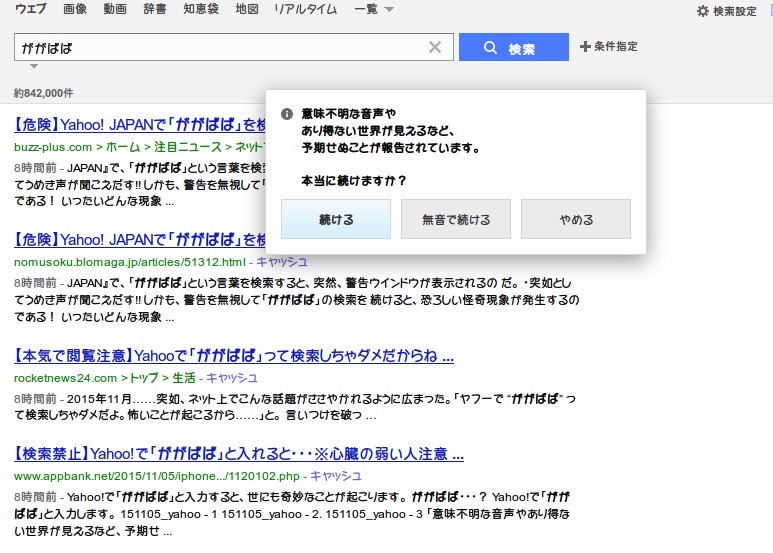Click the magnifier icon in the blue 検索 button
This screenshot has height=553, width=773.
[490, 48]
